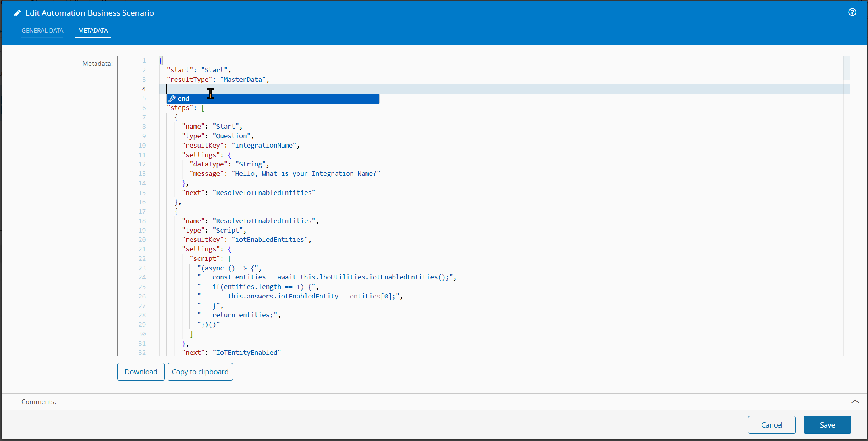Viewport: 868px width, 441px height.
Task: Accept the 'end' autocomplete suggestion
Action: [x=273, y=98]
